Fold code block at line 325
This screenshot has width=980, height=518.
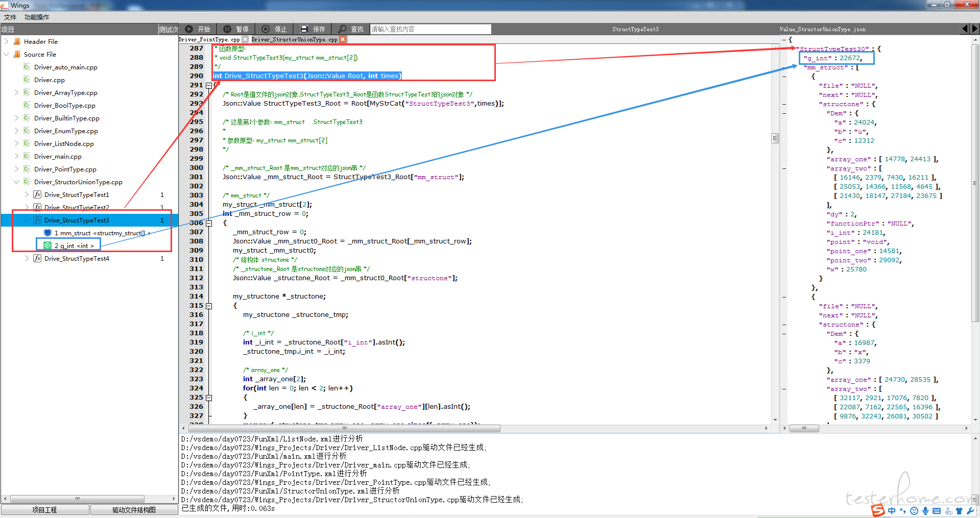209,398
